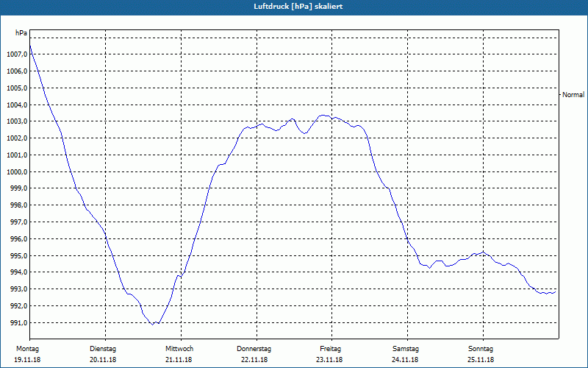
Task: Click the 992,0 axis value
Action: 18,306
